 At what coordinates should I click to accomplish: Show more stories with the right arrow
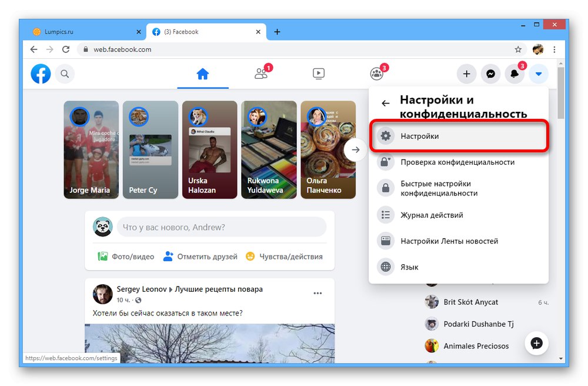click(x=355, y=149)
